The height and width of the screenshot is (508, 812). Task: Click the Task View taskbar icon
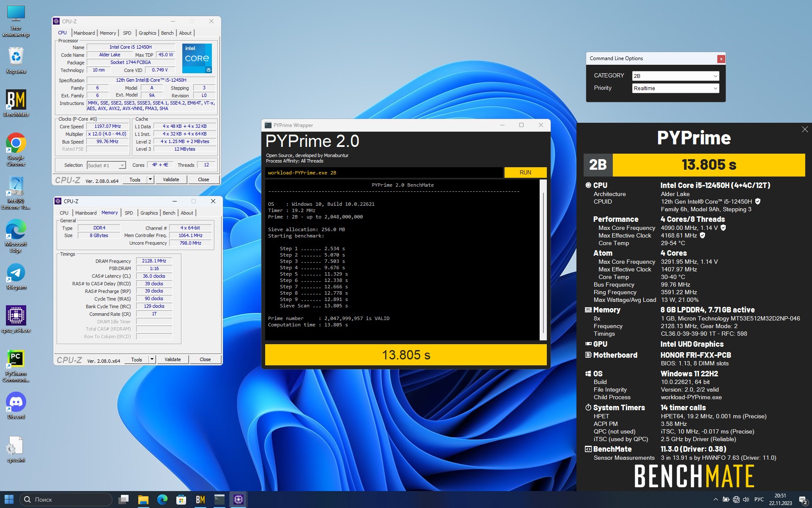pos(123,500)
